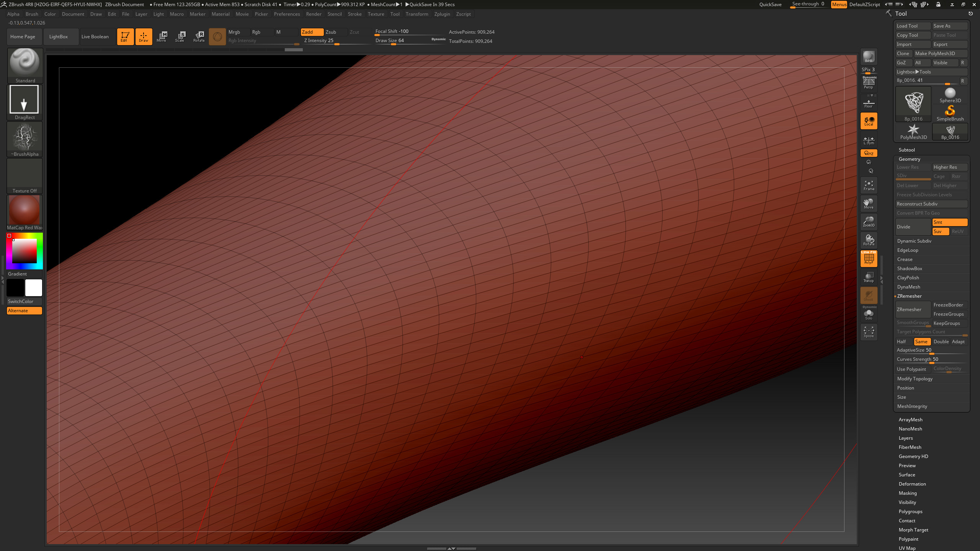
Task: Collapse the ZRemesher section
Action: click(909, 296)
